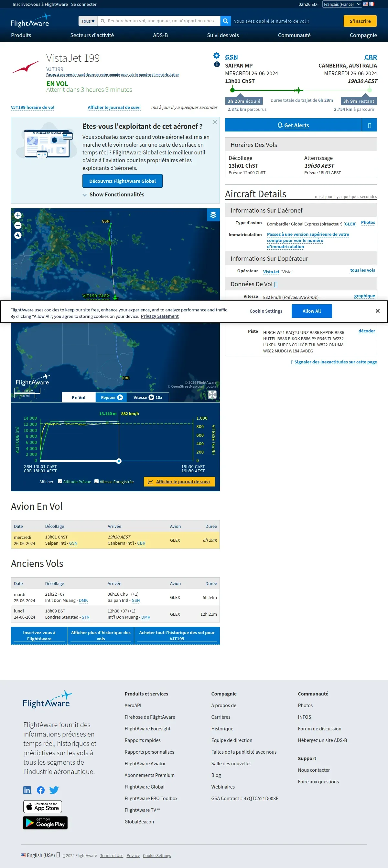Click the VistaJet airline logo

point(26,67)
